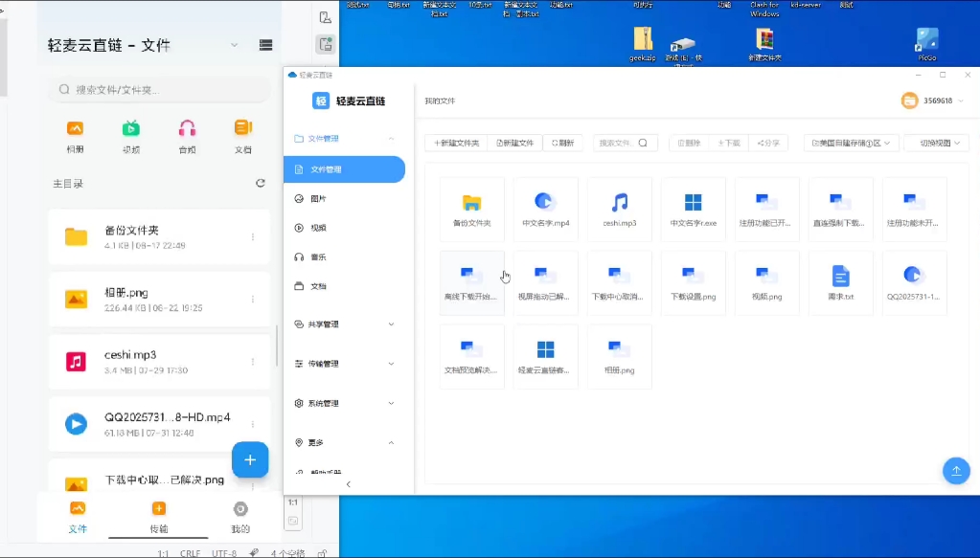Click the 删除 toolbar button

(689, 143)
